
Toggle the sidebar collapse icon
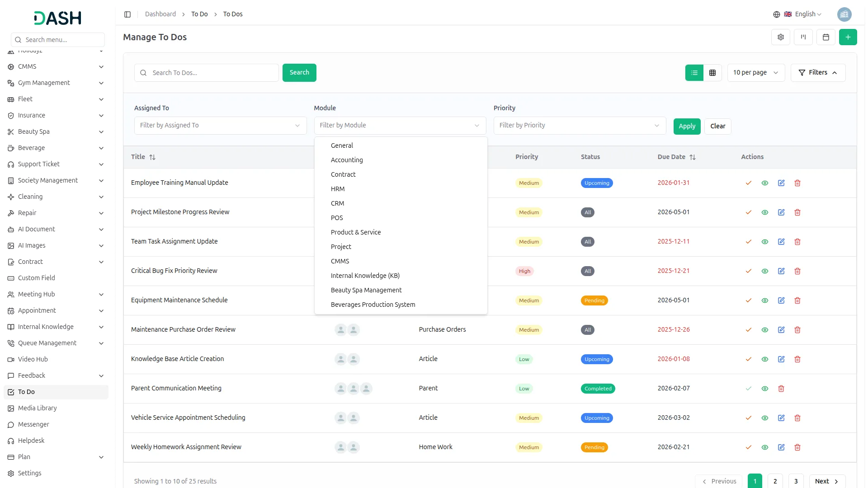point(127,14)
